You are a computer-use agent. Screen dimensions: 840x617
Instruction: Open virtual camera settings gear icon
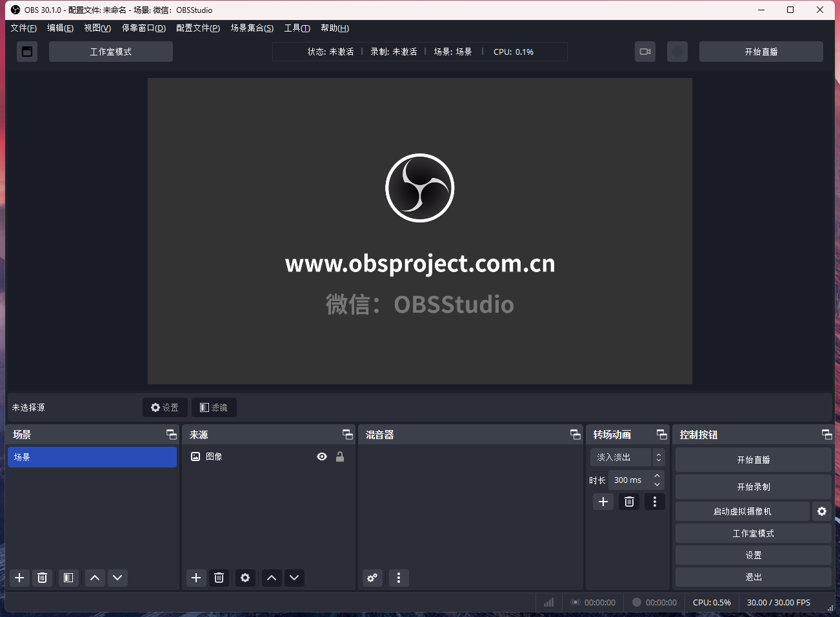822,511
